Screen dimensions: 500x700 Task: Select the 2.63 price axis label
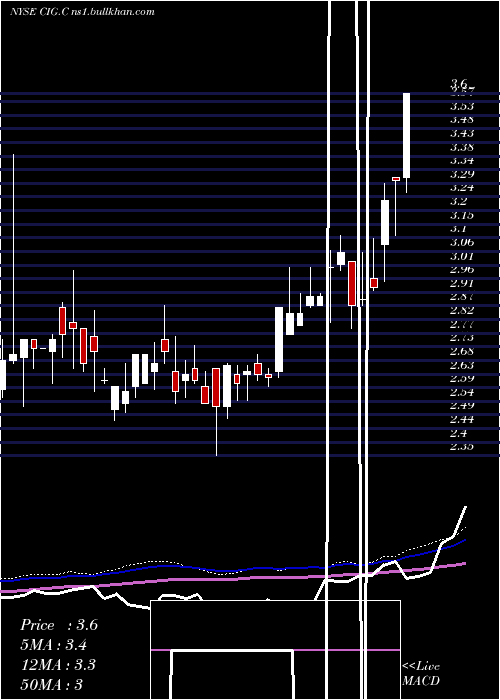pyautogui.click(x=462, y=365)
